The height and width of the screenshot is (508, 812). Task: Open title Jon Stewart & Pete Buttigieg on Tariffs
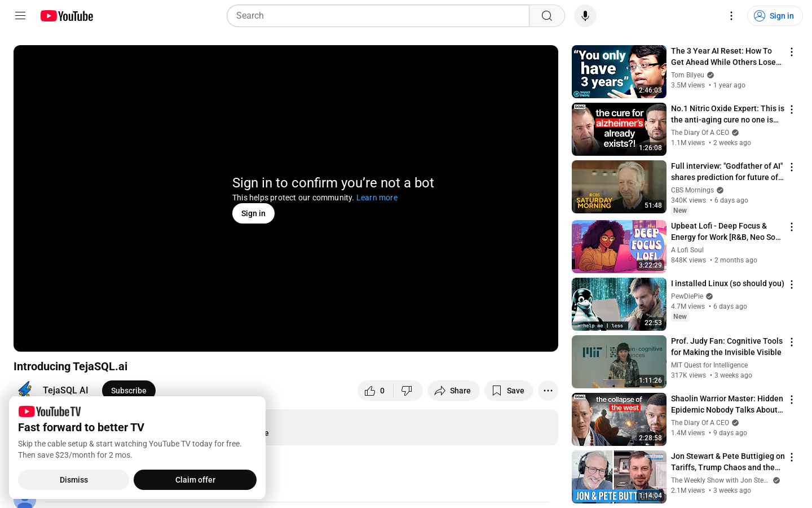(x=727, y=462)
